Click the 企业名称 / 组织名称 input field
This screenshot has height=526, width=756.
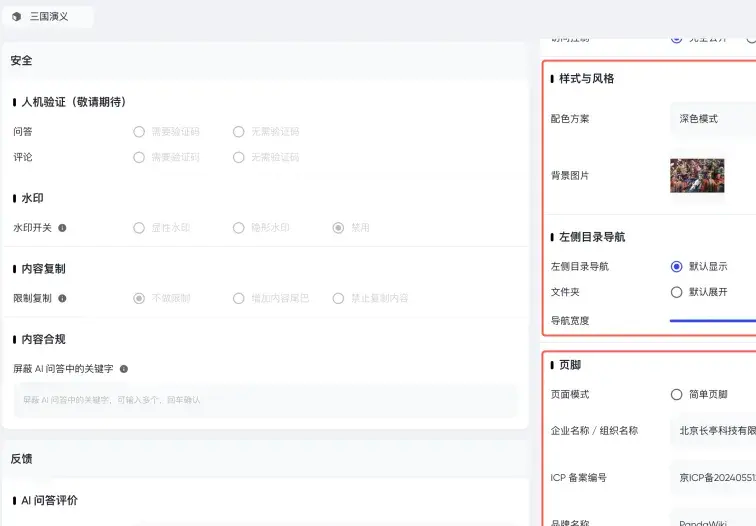tap(713, 431)
